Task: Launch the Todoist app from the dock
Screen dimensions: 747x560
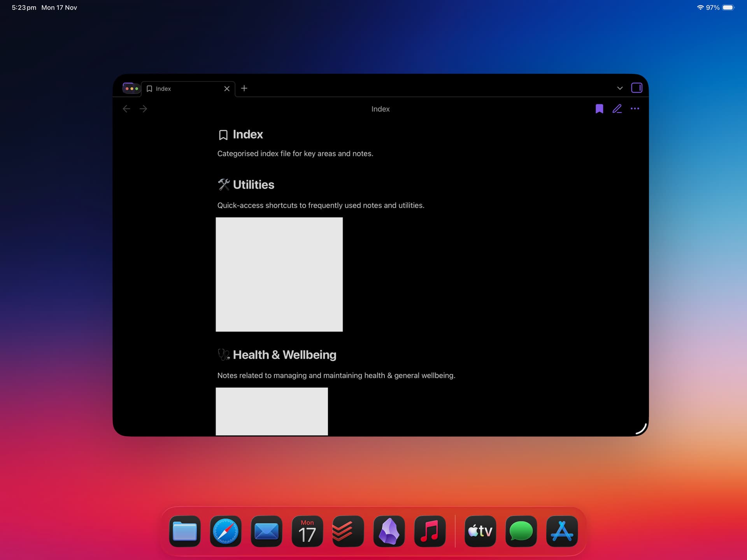Action: [347, 531]
